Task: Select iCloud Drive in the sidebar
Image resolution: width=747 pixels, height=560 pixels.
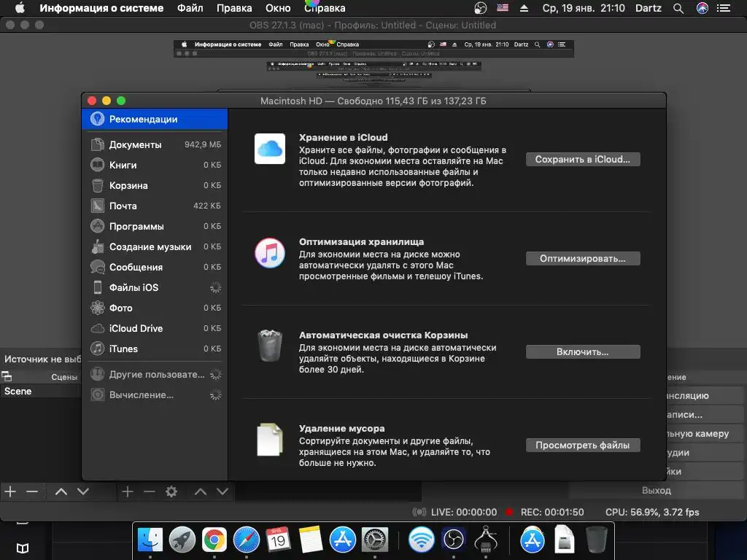Action: pos(155,329)
